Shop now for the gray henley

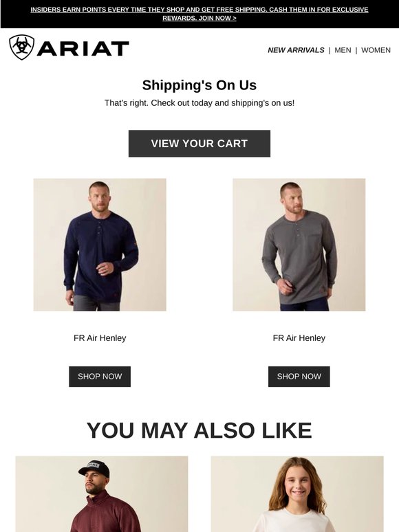point(299,377)
